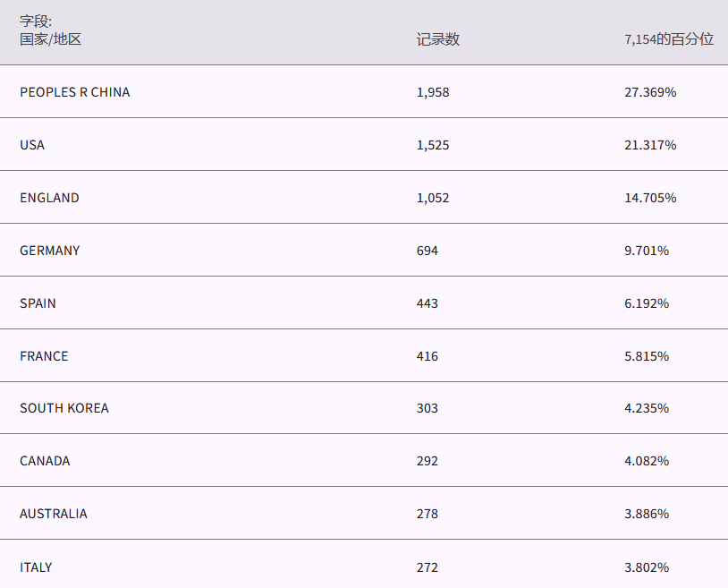This screenshot has width=728, height=588.
Task: Select the ITALY row label
Action: (x=36, y=567)
